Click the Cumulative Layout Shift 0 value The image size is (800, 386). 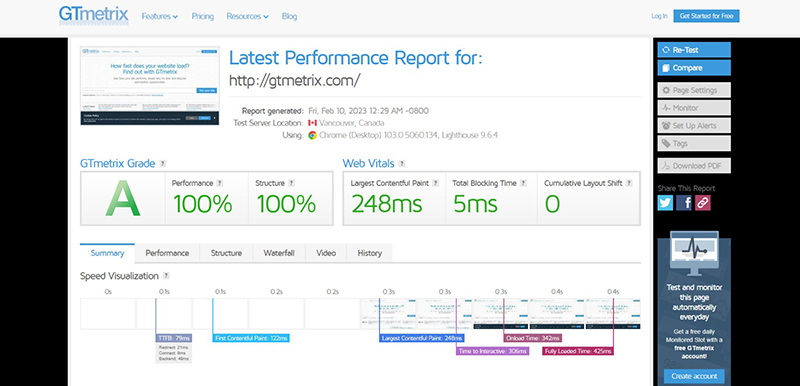552,204
